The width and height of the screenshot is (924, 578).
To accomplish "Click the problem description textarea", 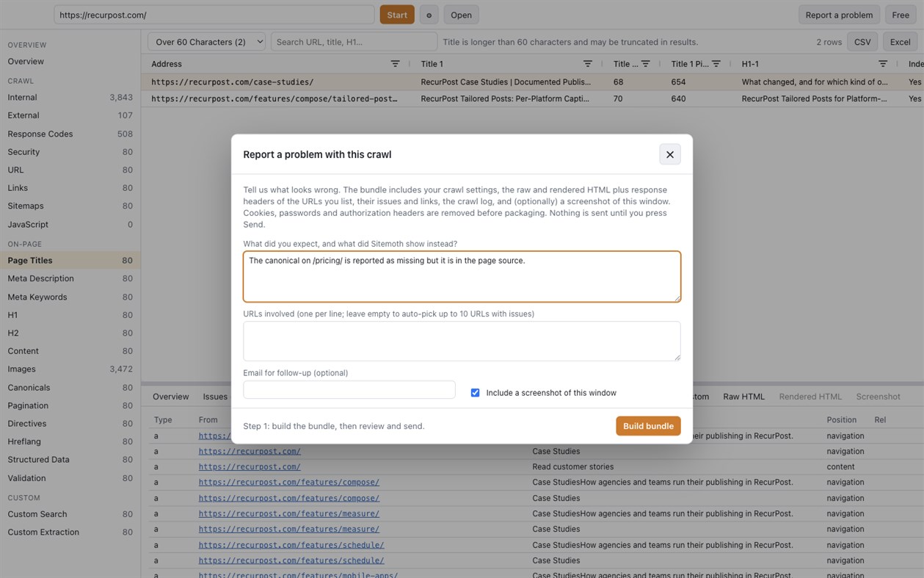I will [x=462, y=276].
